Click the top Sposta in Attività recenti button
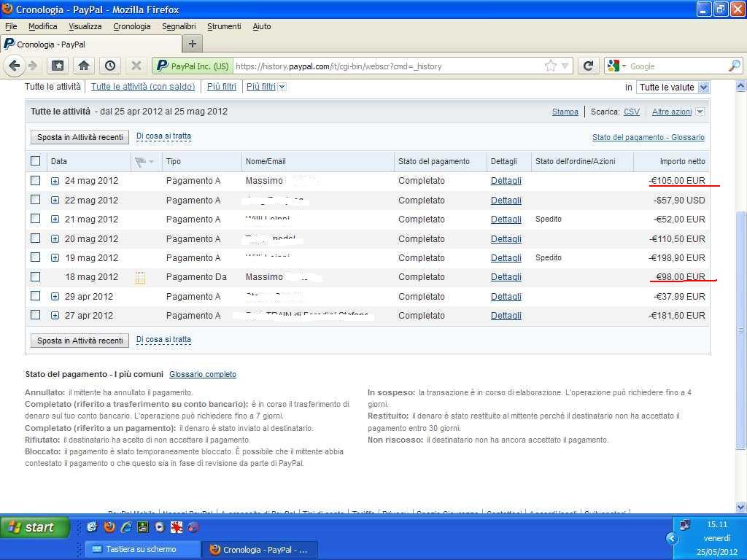Screen dimensions: 747x560 pyautogui.click(x=80, y=137)
